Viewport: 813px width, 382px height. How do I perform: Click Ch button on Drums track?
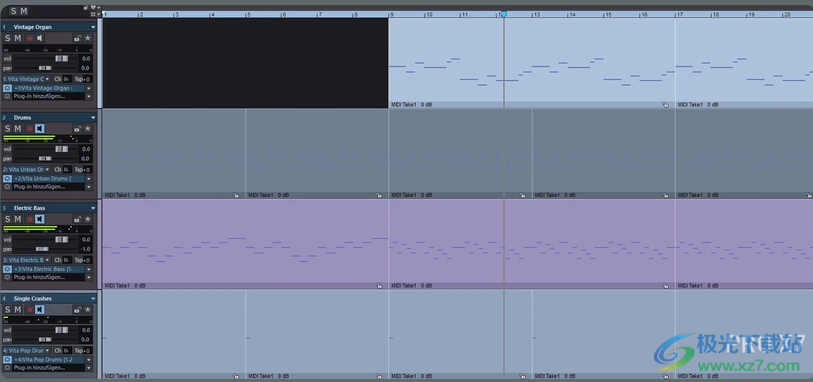click(58, 169)
